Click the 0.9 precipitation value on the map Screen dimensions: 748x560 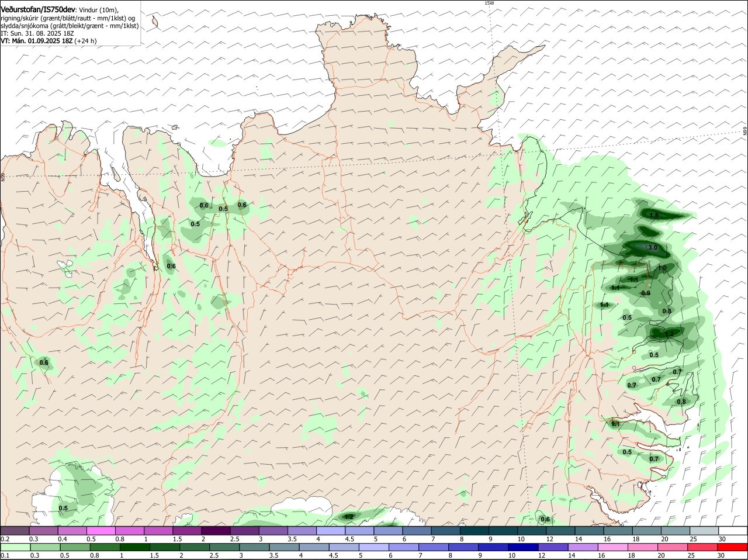point(646,293)
